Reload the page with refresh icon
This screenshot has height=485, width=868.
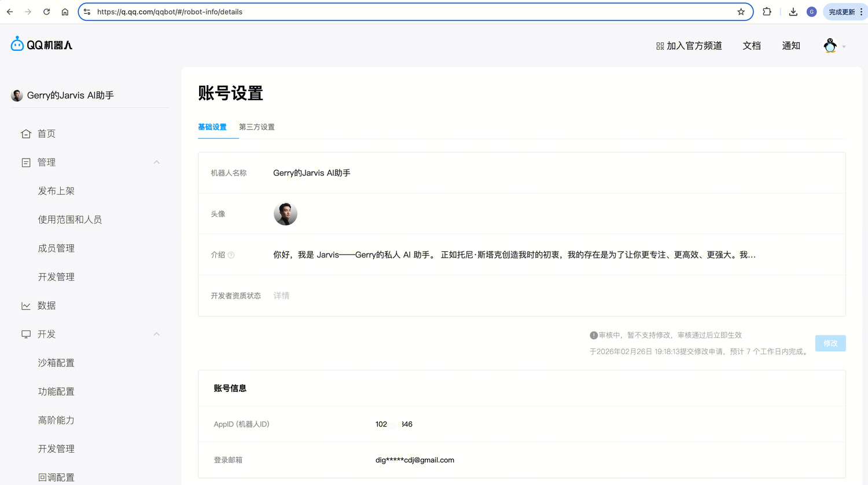coord(46,12)
